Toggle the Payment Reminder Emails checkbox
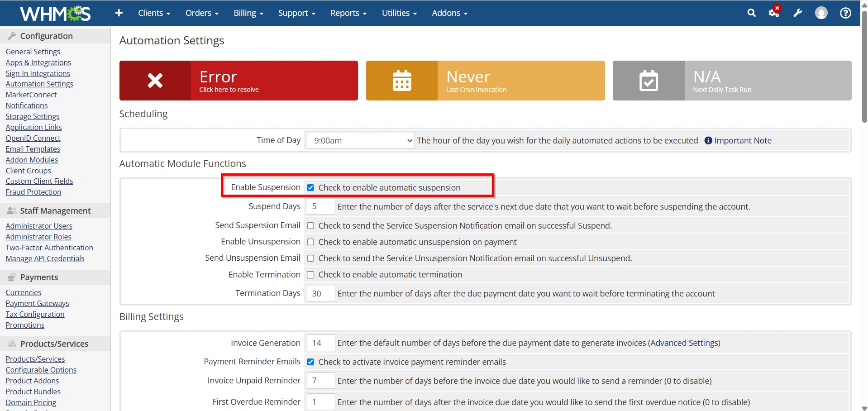Viewport: 868px width, 411px height. pyautogui.click(x=310, y=362)
